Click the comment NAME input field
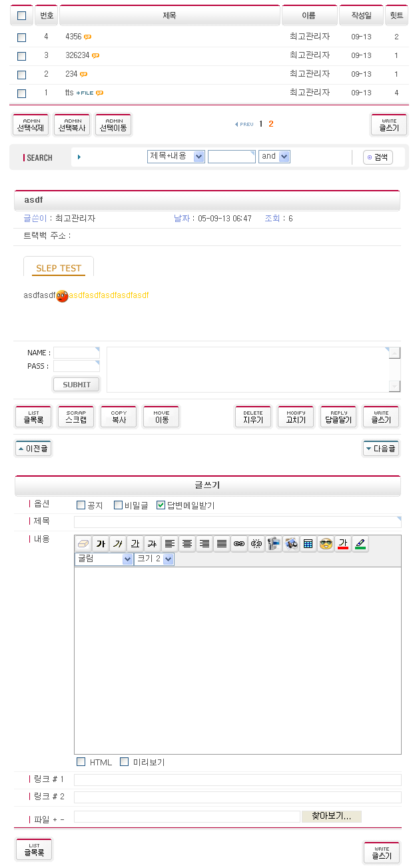The image size is (419, 868). [77, 353]
